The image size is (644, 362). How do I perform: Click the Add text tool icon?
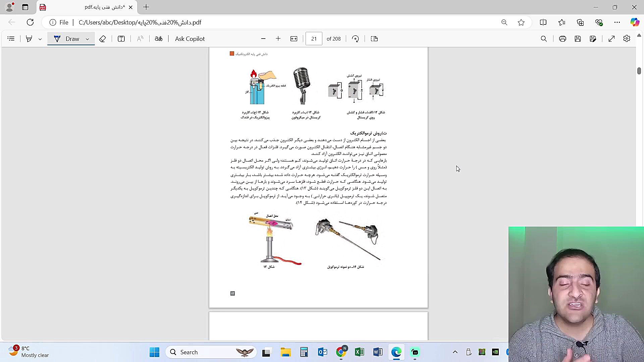click(x=121, y=39)
